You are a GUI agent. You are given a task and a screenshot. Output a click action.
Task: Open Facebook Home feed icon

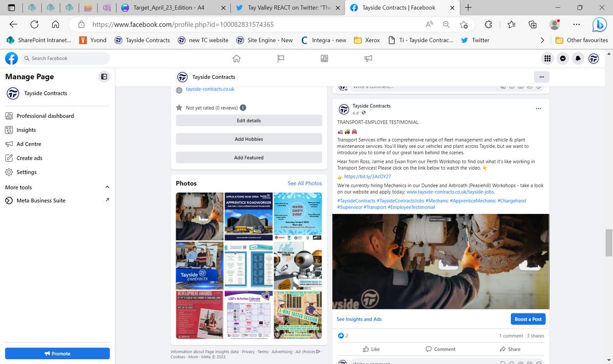click(236, 59)
